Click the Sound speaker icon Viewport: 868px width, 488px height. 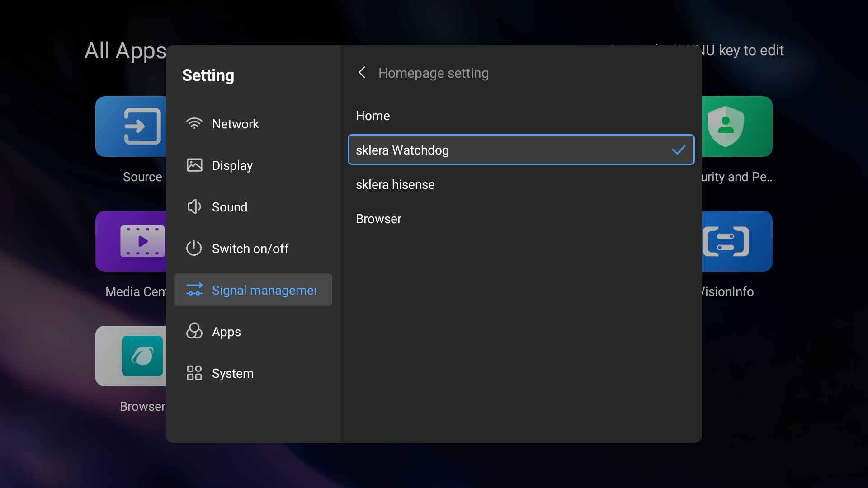click(x=194, y=206)
